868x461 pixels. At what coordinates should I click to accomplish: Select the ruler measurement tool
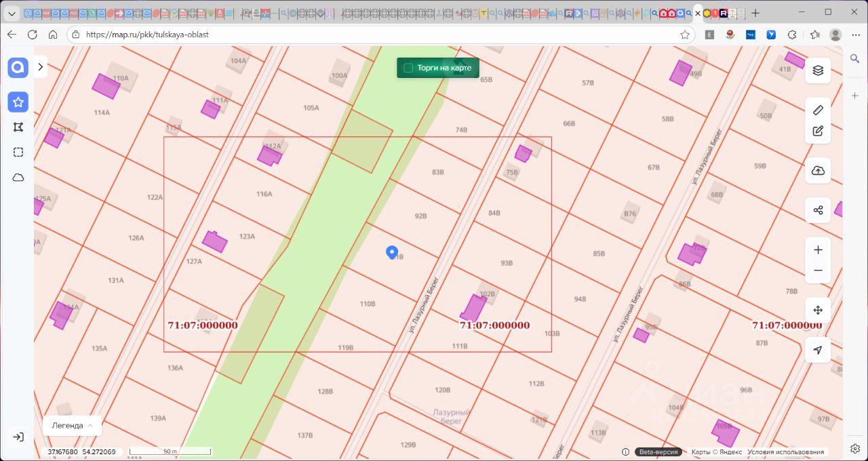click(818, 110)
